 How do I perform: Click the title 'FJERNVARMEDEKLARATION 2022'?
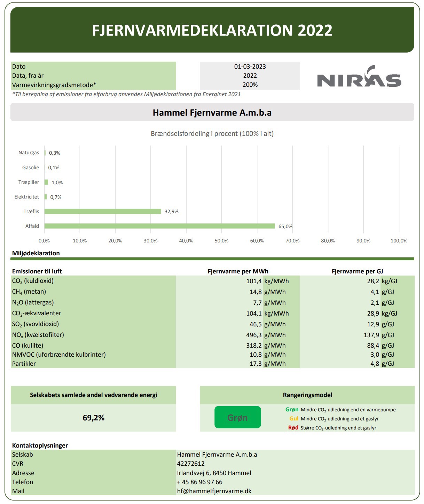212,30
